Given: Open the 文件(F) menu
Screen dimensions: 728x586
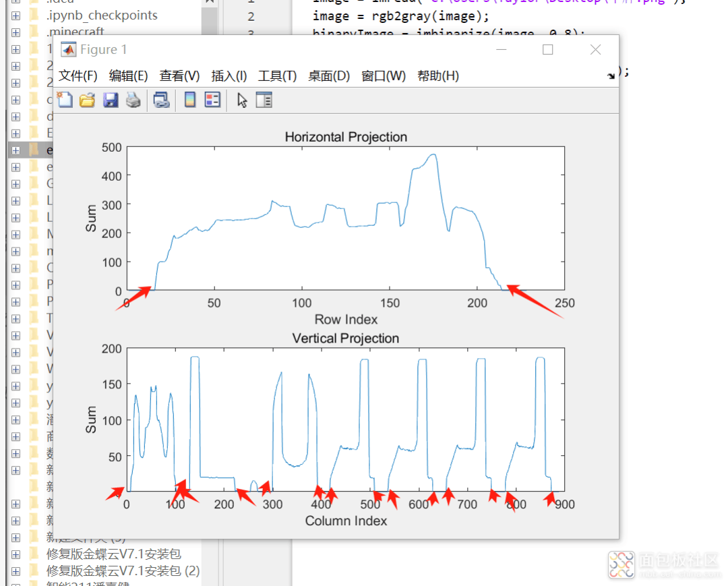Looking at the screenshot, I should click(x=78, y=76).
